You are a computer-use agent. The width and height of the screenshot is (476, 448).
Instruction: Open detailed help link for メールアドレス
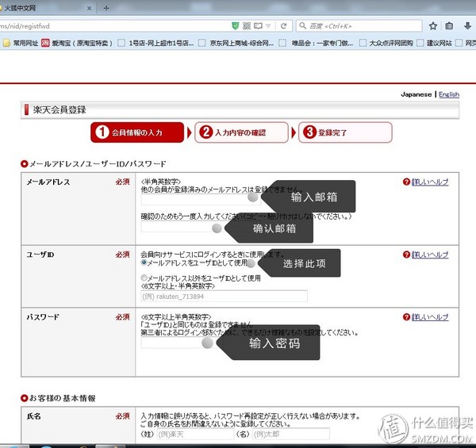(x=430, y=182)
